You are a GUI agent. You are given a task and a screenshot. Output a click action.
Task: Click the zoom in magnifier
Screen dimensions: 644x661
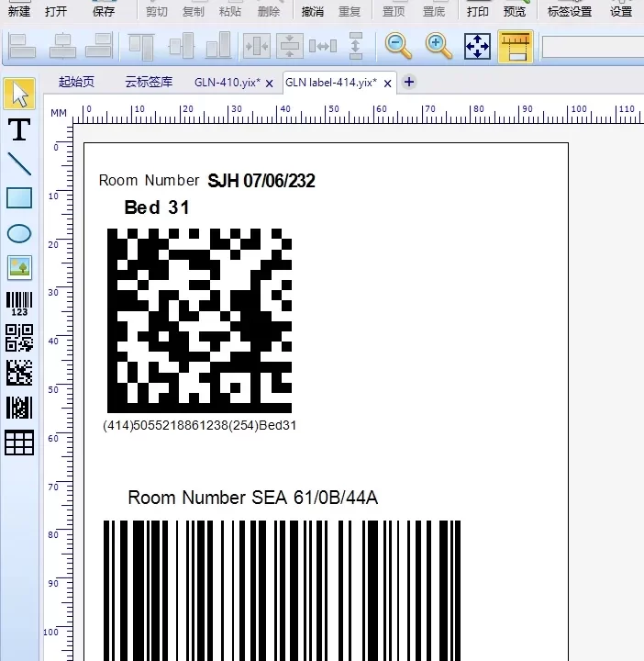[x=439, y=46]
